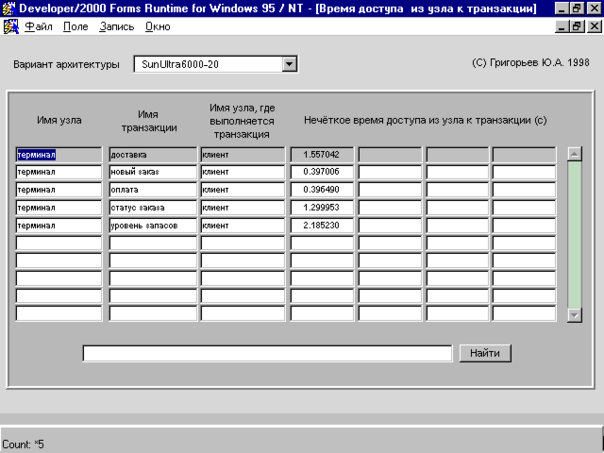Screen dimensions: 604x453
Task: Click the second time field in доставка row
Action: click(x=390, y=155)
